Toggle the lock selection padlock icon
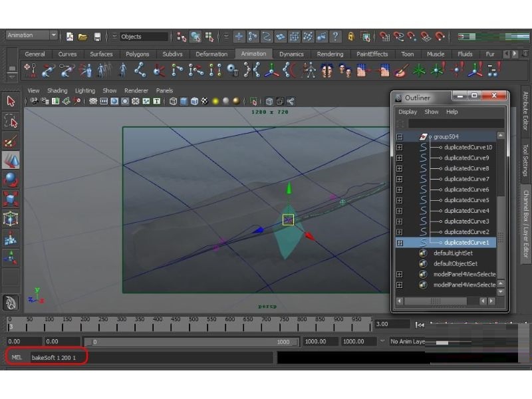532x399 pixels. (x=351, y=37)
